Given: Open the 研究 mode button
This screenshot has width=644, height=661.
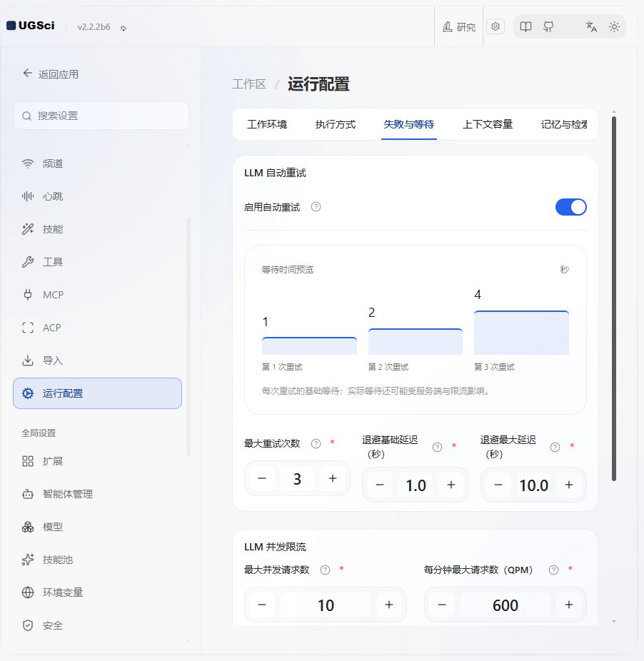Looking at the screenshot, I should coord(459,27).
